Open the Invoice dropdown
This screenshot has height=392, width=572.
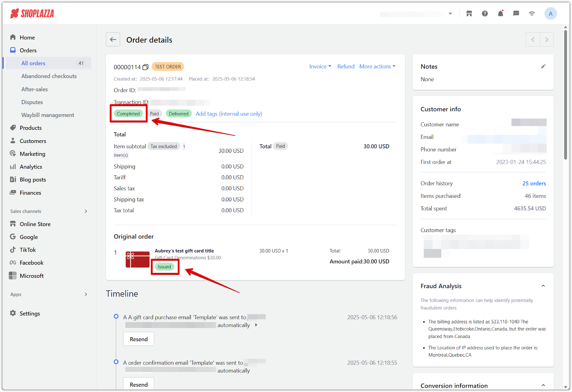click(320, 67)
